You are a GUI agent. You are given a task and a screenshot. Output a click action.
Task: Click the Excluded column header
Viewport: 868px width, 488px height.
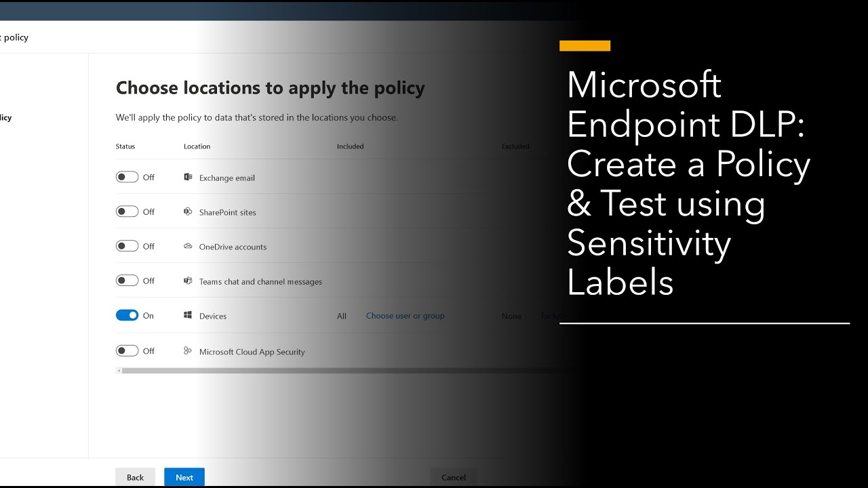click(x=515, y=146)
